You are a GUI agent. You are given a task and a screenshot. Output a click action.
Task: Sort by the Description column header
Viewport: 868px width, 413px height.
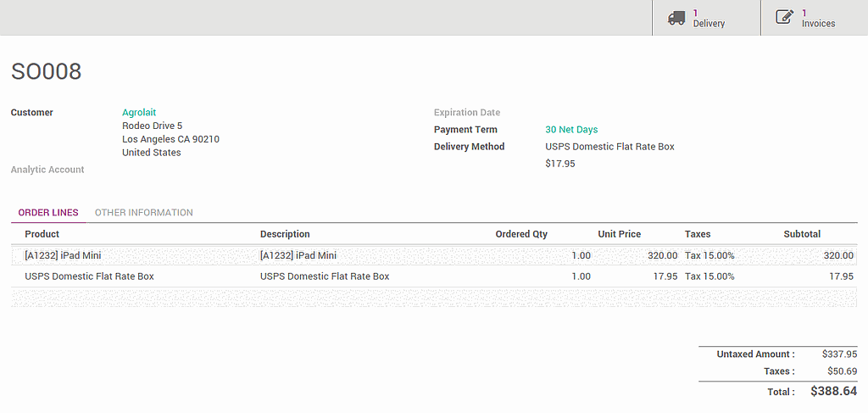[285, 234]
